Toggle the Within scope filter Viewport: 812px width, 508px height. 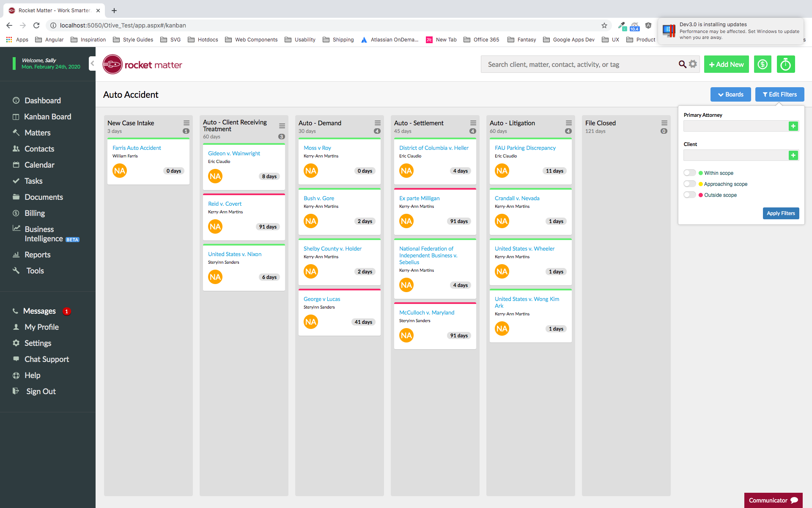click(690, 173)
